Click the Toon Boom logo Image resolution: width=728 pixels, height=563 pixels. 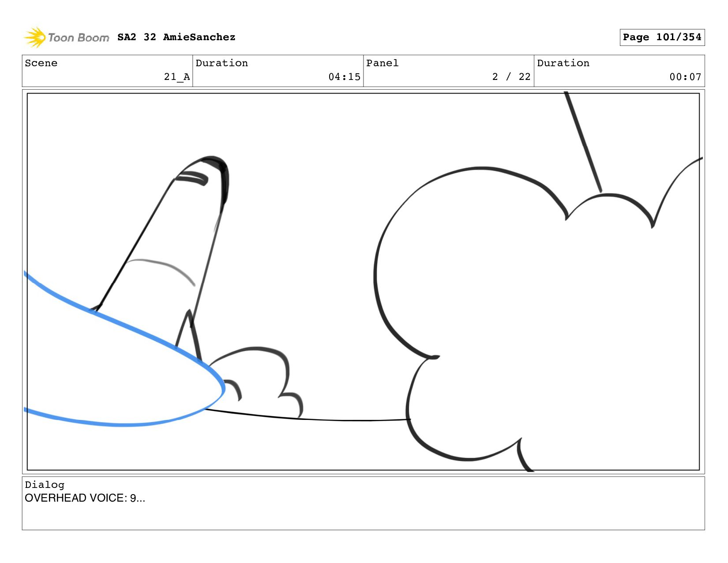tap(66, 37)
